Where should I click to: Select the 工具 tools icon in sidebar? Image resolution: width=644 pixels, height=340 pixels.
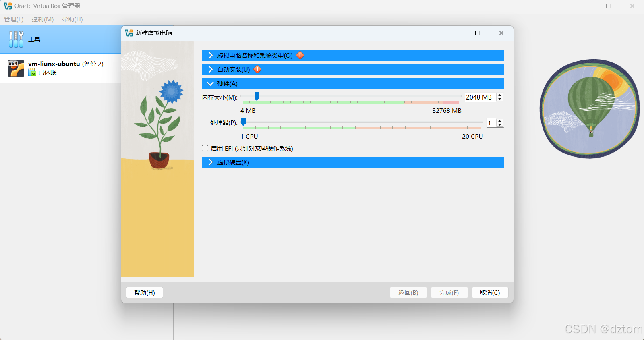click(x=16, y=39)
